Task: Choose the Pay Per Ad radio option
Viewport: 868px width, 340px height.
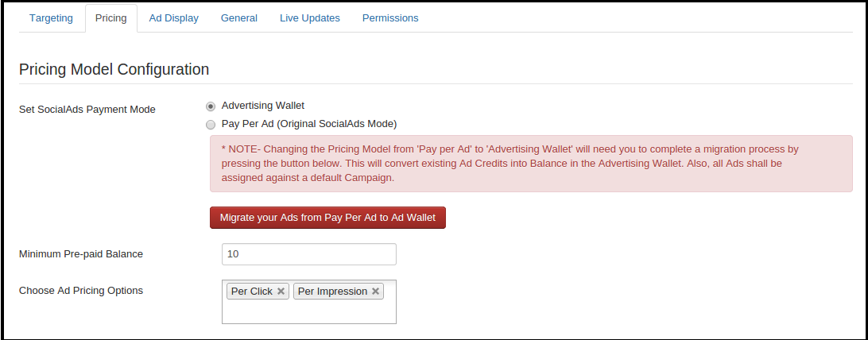Action: coord(211,125)
